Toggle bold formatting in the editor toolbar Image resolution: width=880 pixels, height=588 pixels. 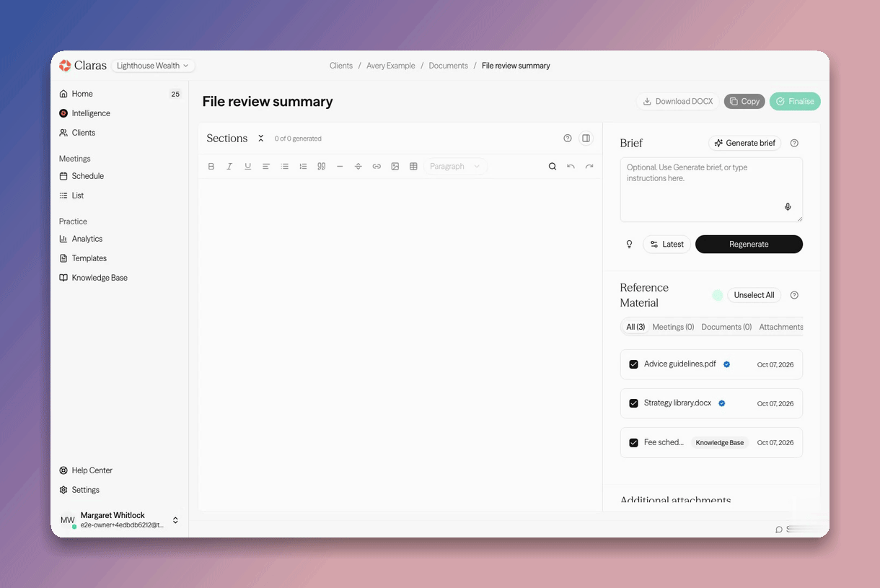click(x=211, y=167)
